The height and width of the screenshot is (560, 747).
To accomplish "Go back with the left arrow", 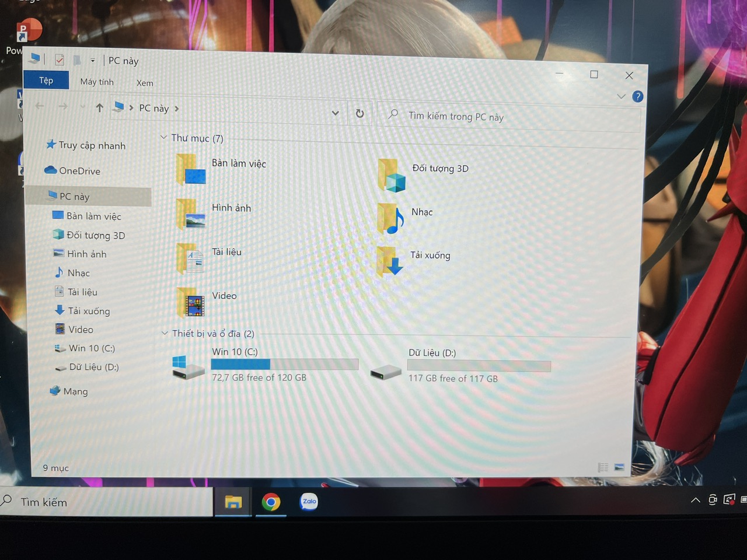I will coord(40,106).
